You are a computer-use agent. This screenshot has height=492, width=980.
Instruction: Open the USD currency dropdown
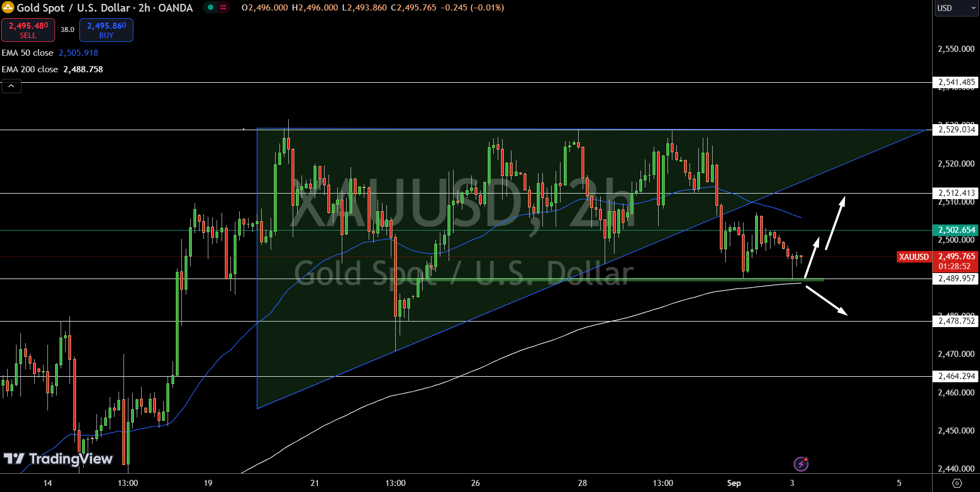(x=957, y=8)
